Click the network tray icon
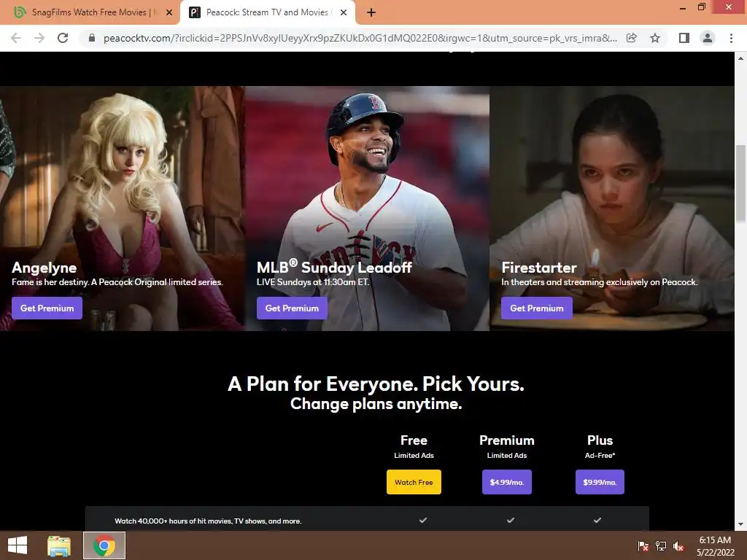747x560 pixels. (x=661, y=546)
